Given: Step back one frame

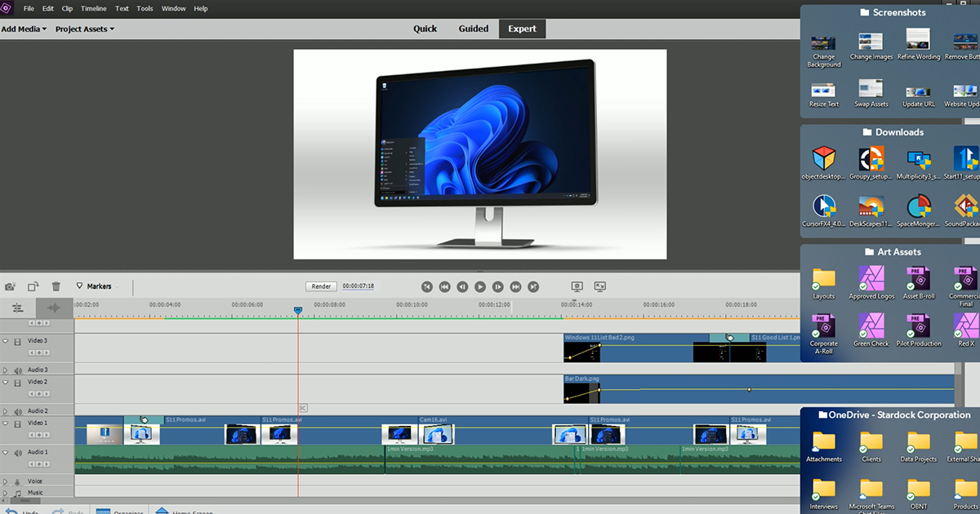Looking at the screenshot, I should pyautogui.click(x=462, y=286).
